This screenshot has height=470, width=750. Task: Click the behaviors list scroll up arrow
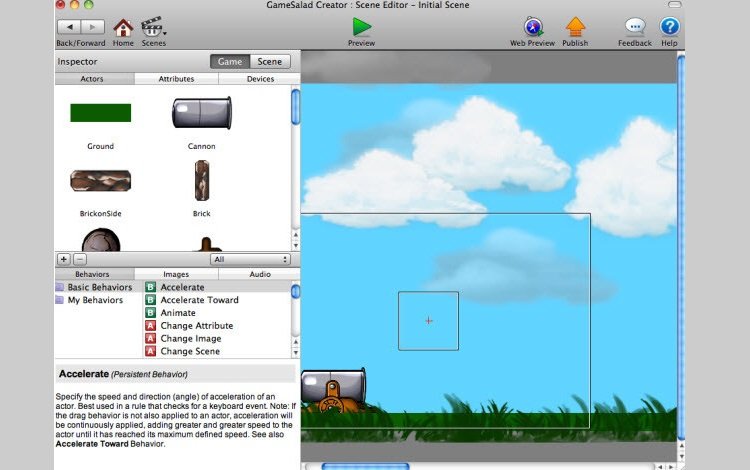[296, 342]
